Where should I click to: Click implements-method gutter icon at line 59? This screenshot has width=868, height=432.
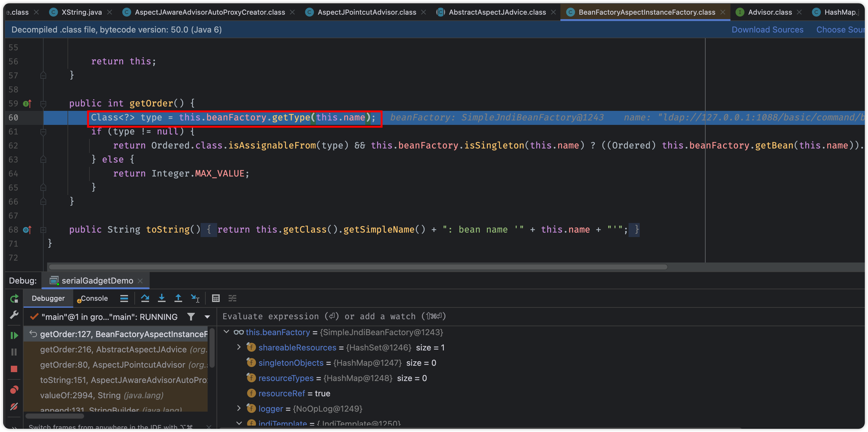point(27,104)
